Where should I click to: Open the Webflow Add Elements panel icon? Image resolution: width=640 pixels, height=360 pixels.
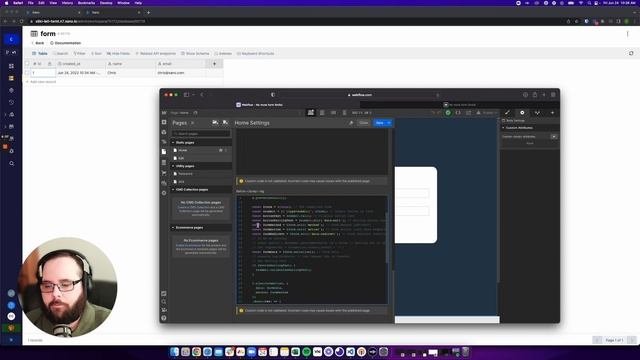pyautogui.click(x=164, y=122)
